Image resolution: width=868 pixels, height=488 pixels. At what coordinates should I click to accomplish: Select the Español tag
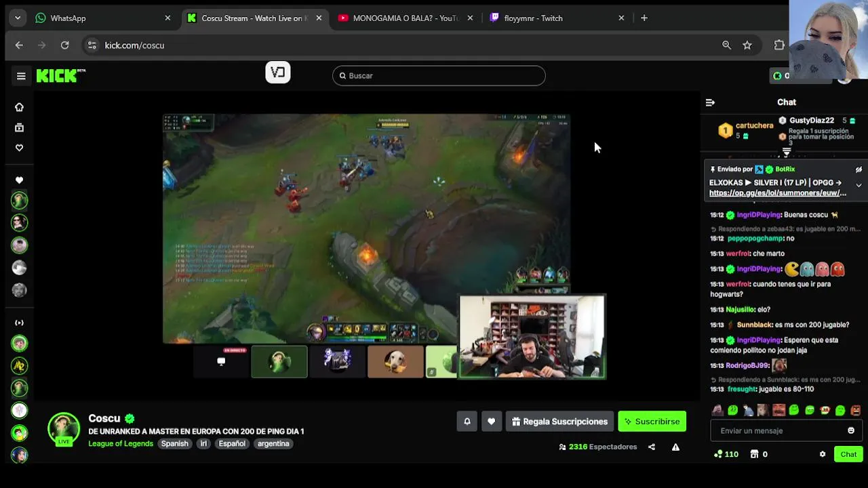232,444
